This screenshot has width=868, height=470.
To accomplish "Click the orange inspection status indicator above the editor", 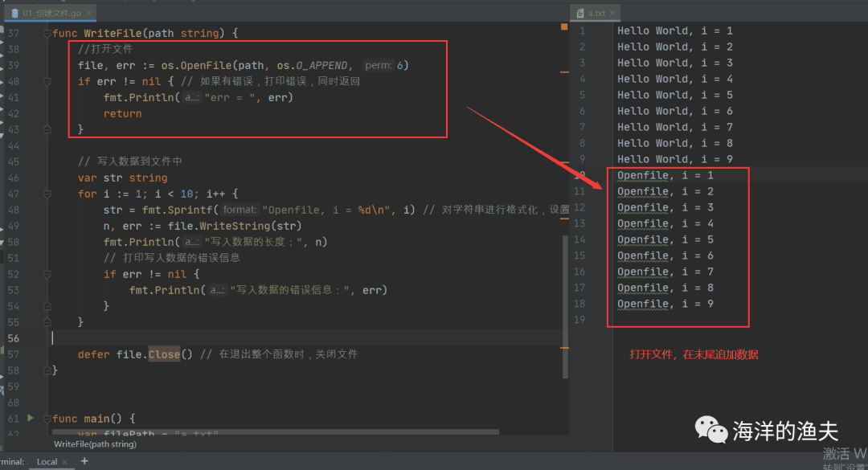I will coord(564,27).
